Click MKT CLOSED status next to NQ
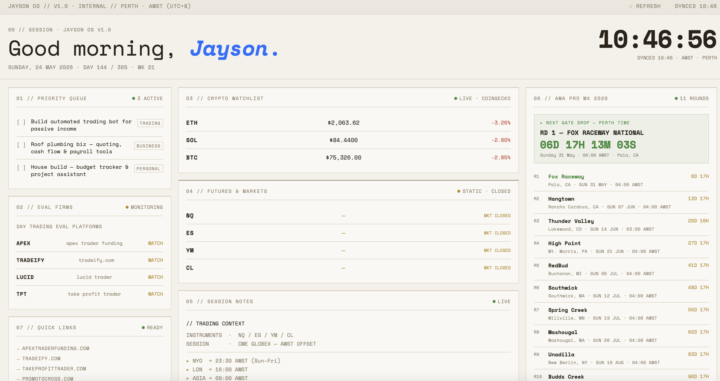 point(497,216)
